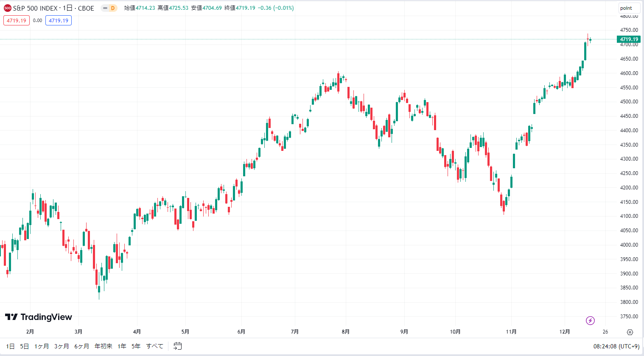Screen dimensions: 644x356
Task: Click the green 4719.19 price label
Action: [x=629, y=39]
